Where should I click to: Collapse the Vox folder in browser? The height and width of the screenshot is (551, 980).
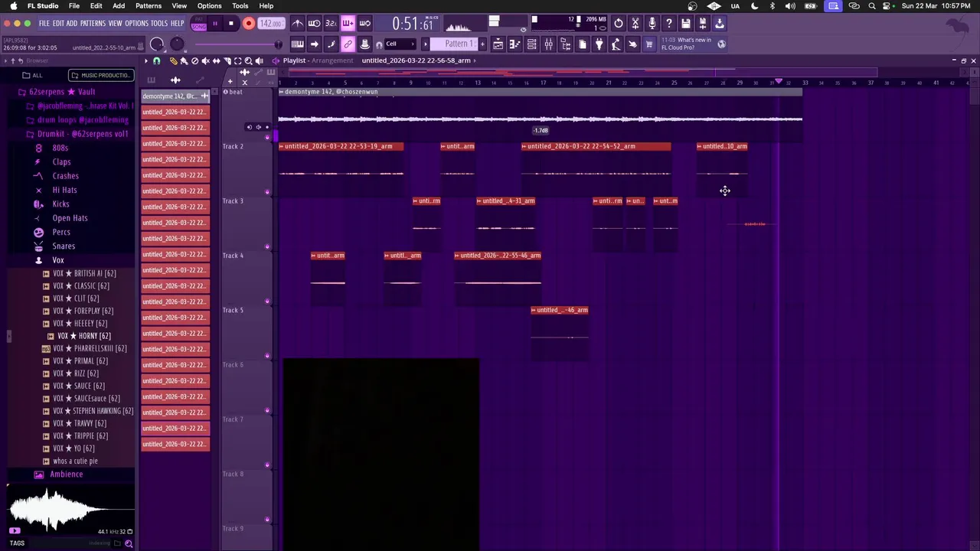pyautogui.click(x=57, y=260)
